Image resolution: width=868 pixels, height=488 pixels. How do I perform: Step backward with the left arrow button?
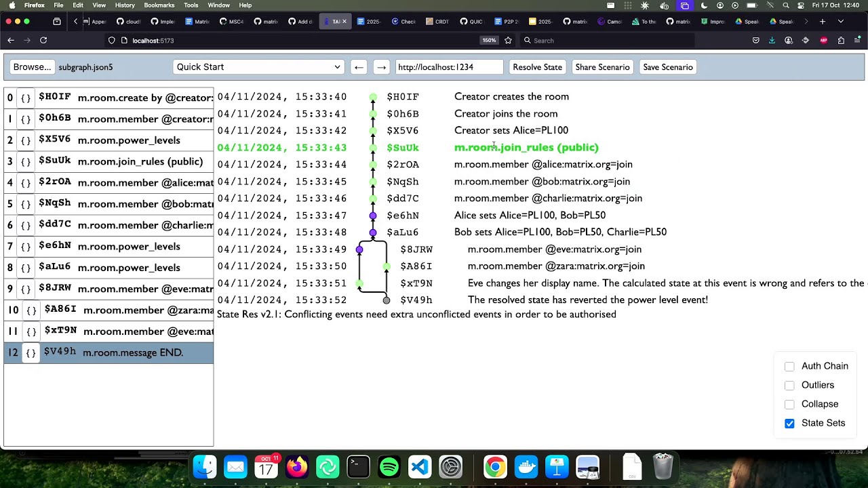tap(359, 67)
